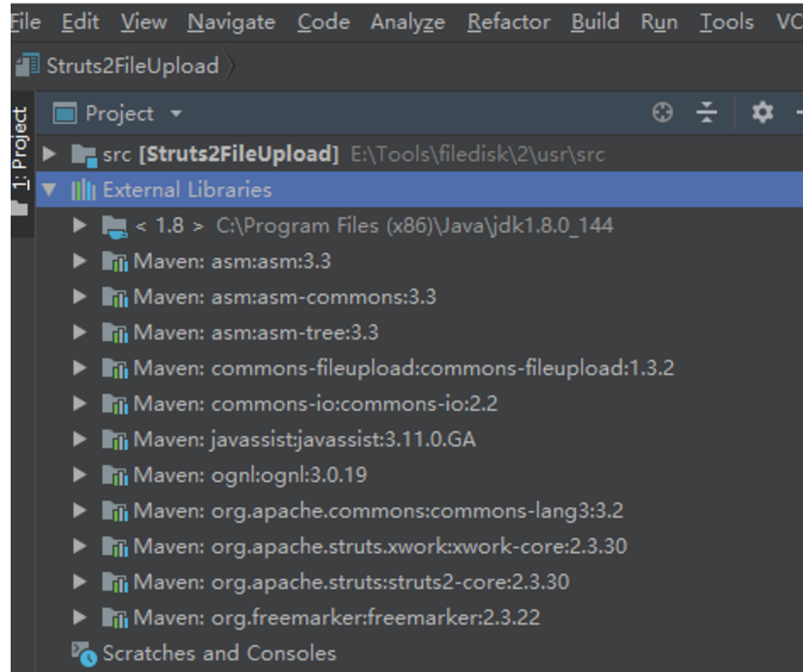Click the JDK 1.8 folder icon
This screenshot has height=672, width=803.
pyautogui.click(x=114, y=226)
